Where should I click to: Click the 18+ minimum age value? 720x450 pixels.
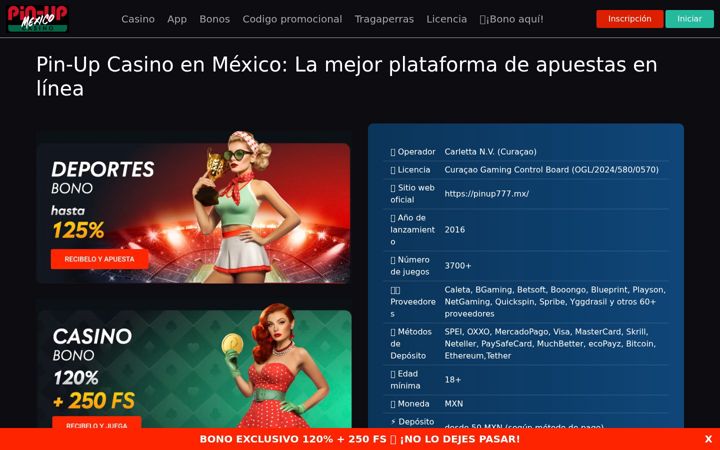tap(452, 380)
